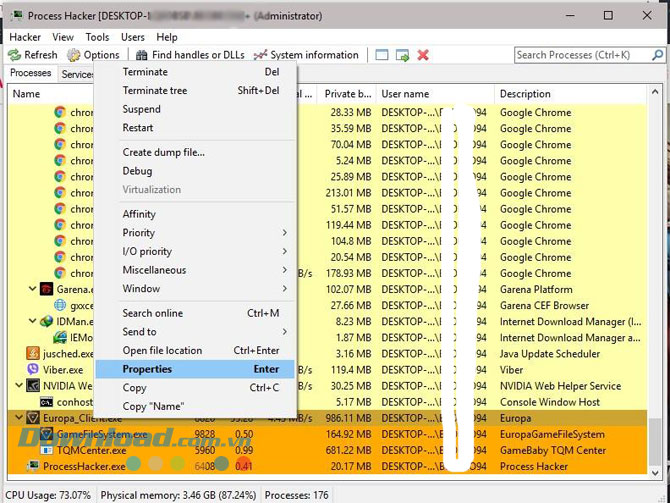Switch to the Processes tab
This screenshot has height=503, width=670.
(30, 74)
